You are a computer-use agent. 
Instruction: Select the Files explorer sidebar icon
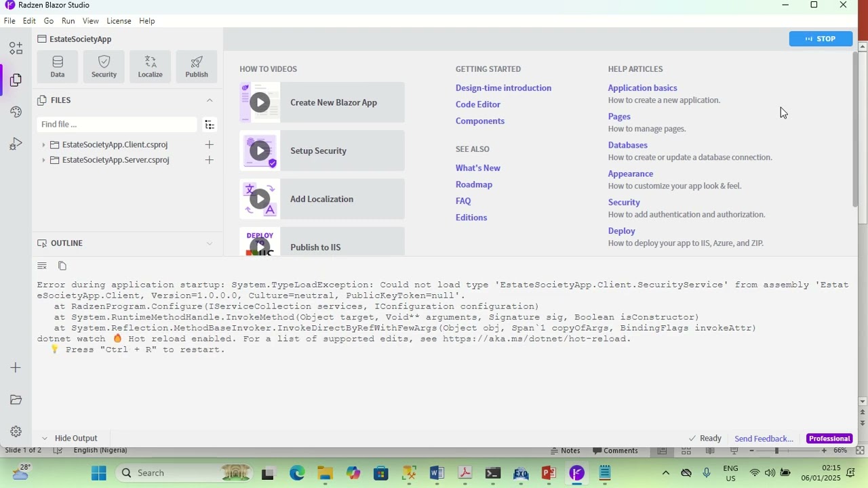click(16, 80)
